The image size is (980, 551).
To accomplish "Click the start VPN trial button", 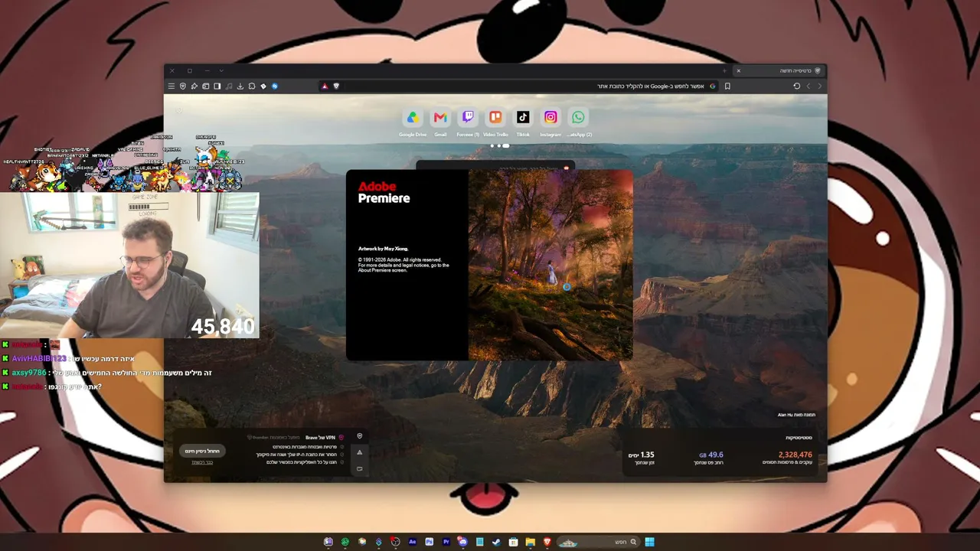I will 202,451.
